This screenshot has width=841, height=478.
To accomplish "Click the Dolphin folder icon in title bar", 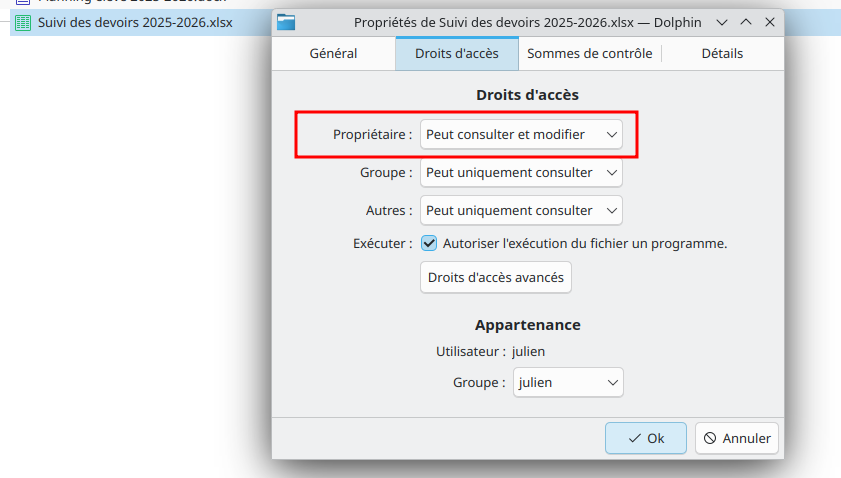I will tap(287, 21).
